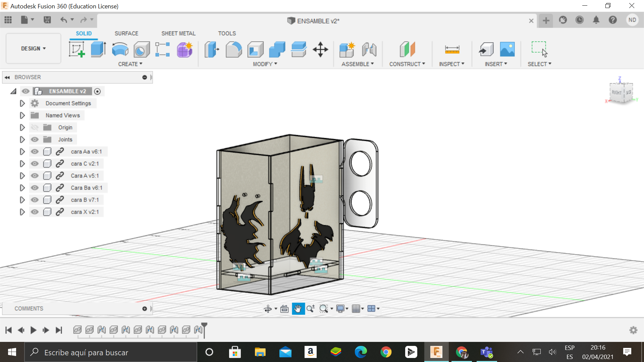
Task: Open the INSPECT dropdown menu
Action: click(x=451, y=64)
